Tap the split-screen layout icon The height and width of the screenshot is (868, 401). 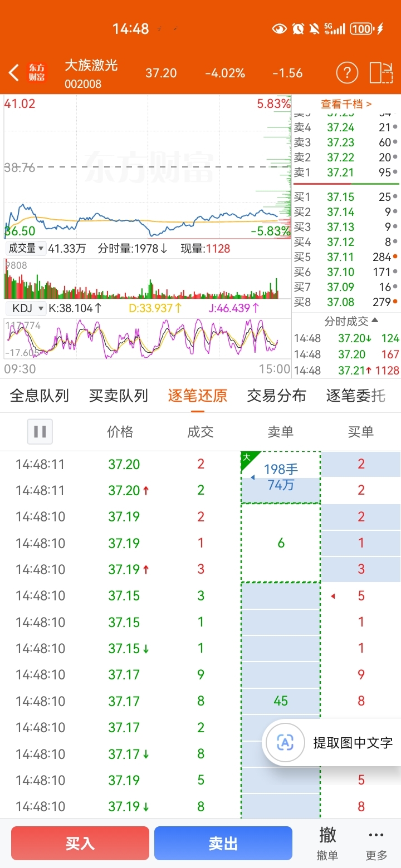click(x=380, y=73)
